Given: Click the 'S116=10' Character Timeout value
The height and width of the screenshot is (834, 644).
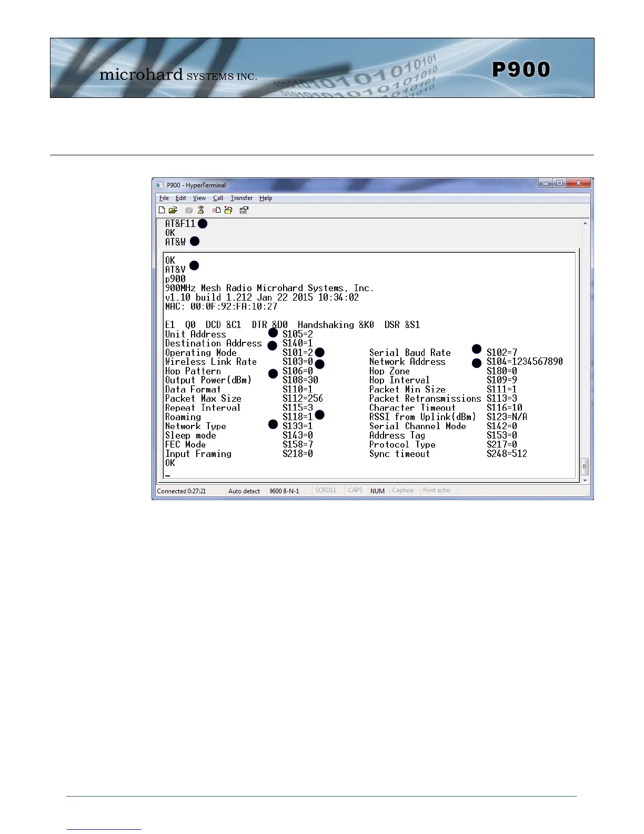Looking at the screenshot, I should point(505,408).
